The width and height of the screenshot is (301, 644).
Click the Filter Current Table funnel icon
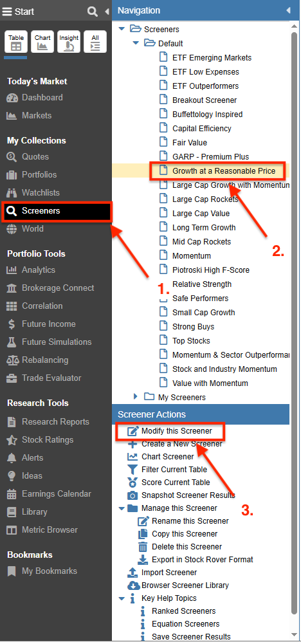pyautogui.click(x=132, y=470)
